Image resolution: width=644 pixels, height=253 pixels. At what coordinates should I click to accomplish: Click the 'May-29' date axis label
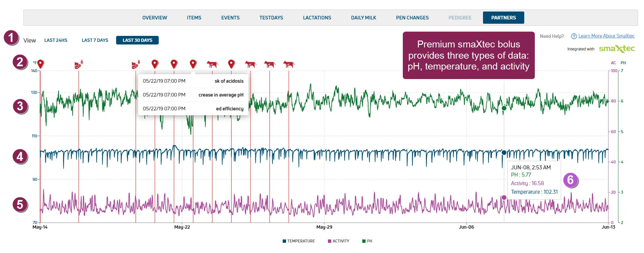[x=324, y=227]
